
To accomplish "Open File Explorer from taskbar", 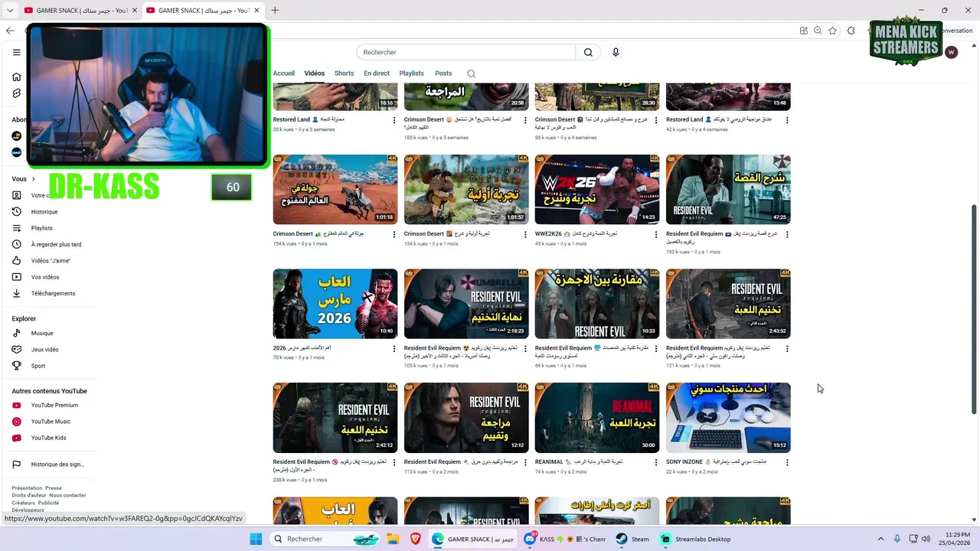I will 393,539.
